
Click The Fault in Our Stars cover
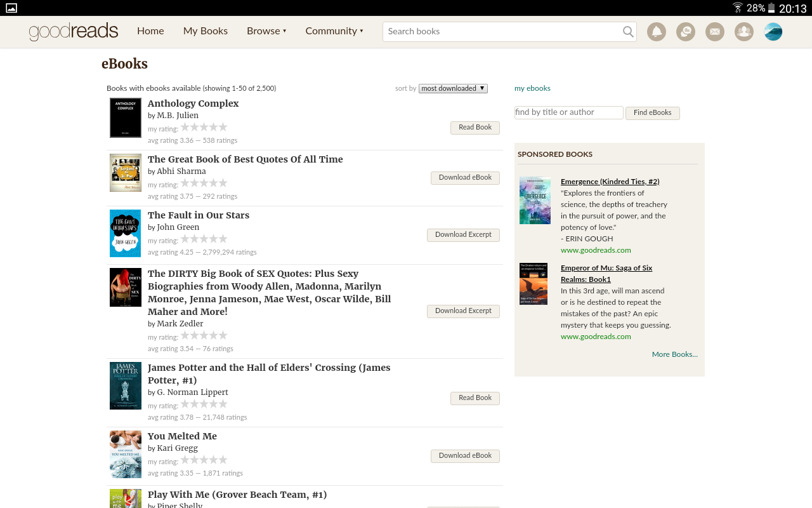pos(126,233)
